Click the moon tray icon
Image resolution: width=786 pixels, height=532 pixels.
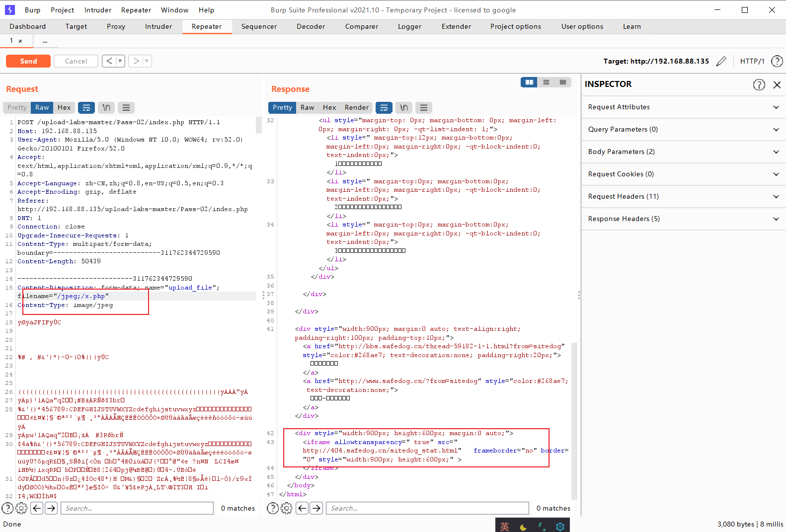pyautogui.click(x=523, y=527)
